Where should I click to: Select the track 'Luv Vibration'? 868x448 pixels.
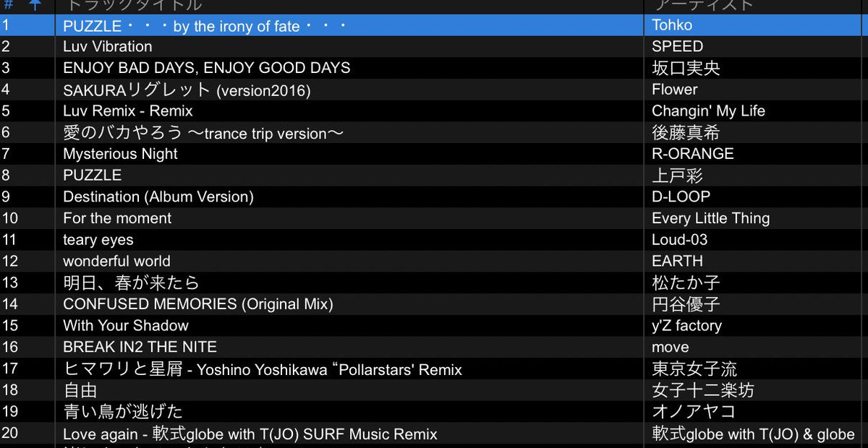point(108,47)
